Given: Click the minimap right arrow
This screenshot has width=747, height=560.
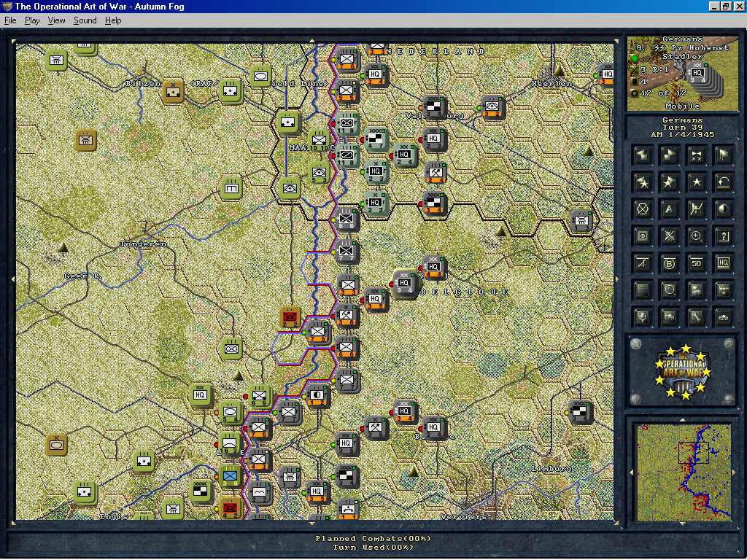Looking at the screenshot, I should coord(734,472).
